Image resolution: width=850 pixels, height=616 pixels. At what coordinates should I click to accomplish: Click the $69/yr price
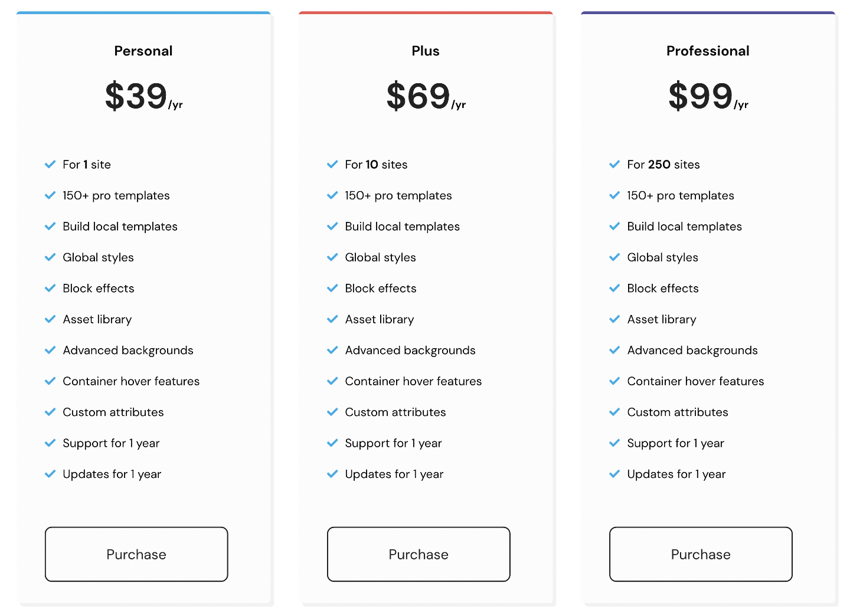[x=426, y=96]
